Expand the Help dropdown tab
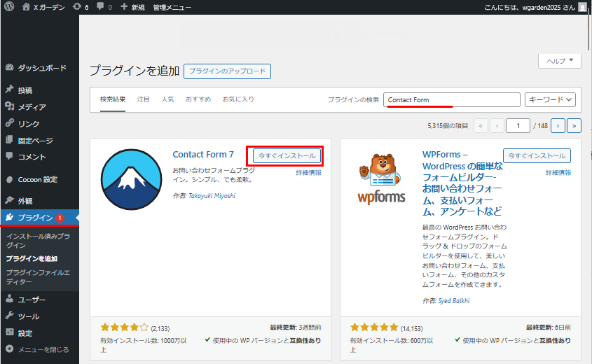Screen dimensions: 592x364 click(559, 61)
